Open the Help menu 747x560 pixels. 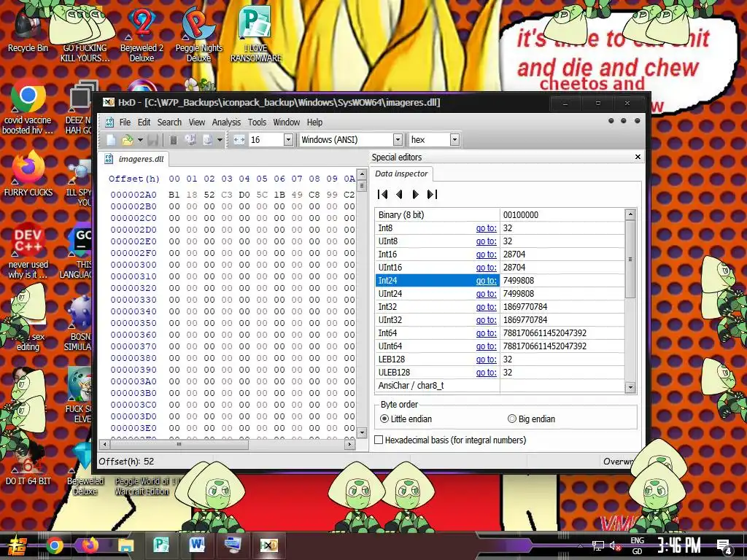[314, 122]
